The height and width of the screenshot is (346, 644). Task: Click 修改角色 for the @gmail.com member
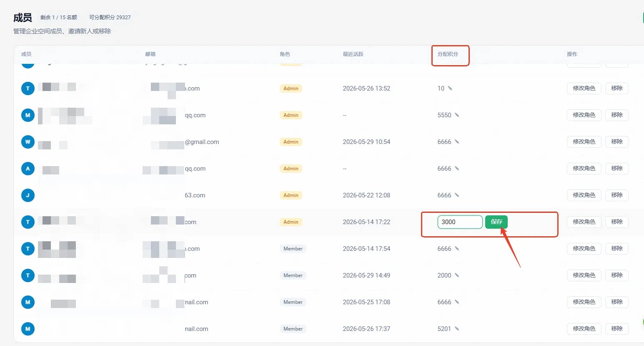(x=584, y=142)
